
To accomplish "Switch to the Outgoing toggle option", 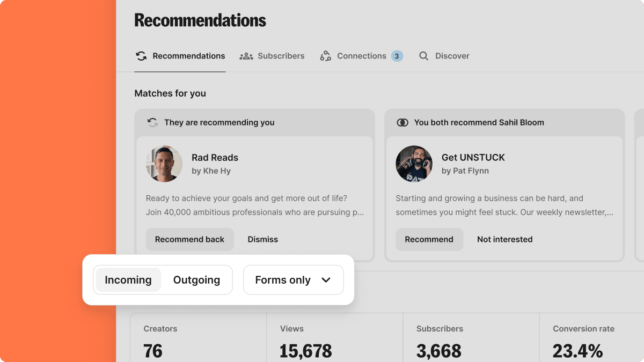I will 196,280.
